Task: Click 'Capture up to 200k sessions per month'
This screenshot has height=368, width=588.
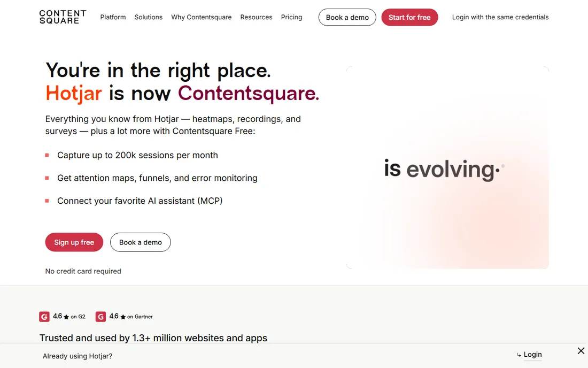Action: pos(137,155)
